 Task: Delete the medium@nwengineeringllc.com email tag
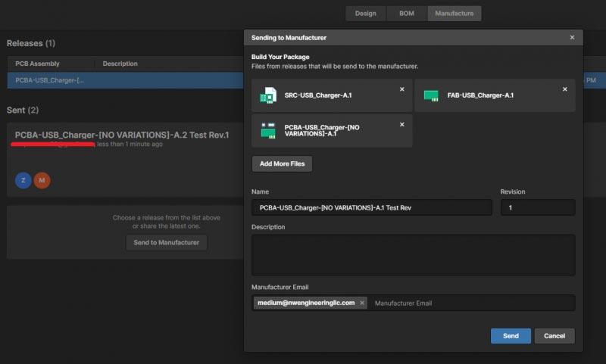tap(362, 303)
